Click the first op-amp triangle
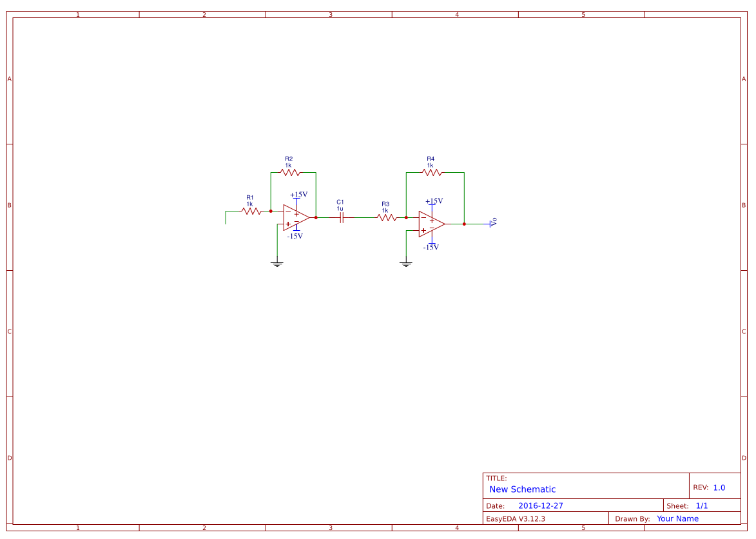Viewport: 756px width, 539px height. click(295, 218)
